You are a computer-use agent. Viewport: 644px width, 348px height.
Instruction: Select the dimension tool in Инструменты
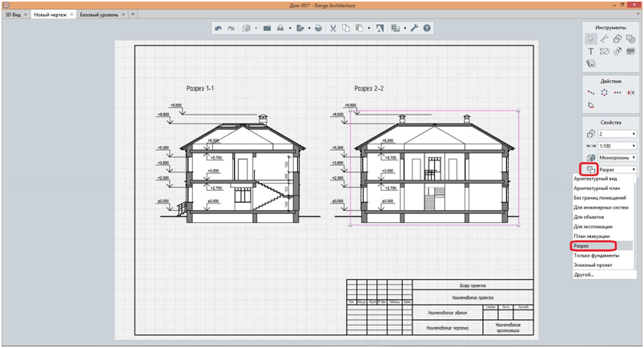604,51
